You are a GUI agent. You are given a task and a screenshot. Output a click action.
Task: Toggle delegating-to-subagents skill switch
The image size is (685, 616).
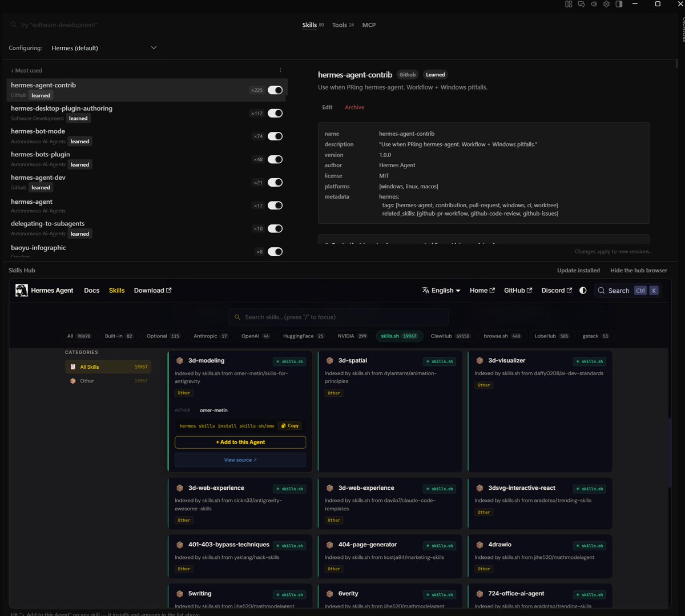(x=275, y=229)
